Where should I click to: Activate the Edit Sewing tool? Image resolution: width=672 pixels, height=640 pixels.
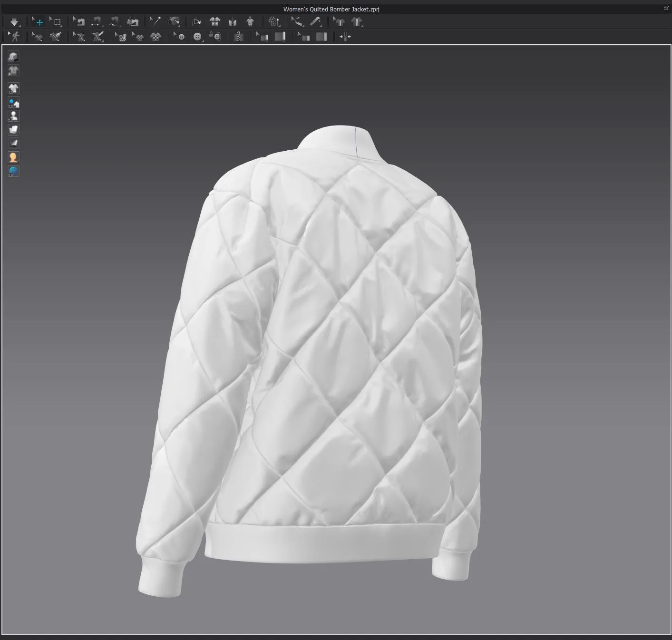click(79, 22)
